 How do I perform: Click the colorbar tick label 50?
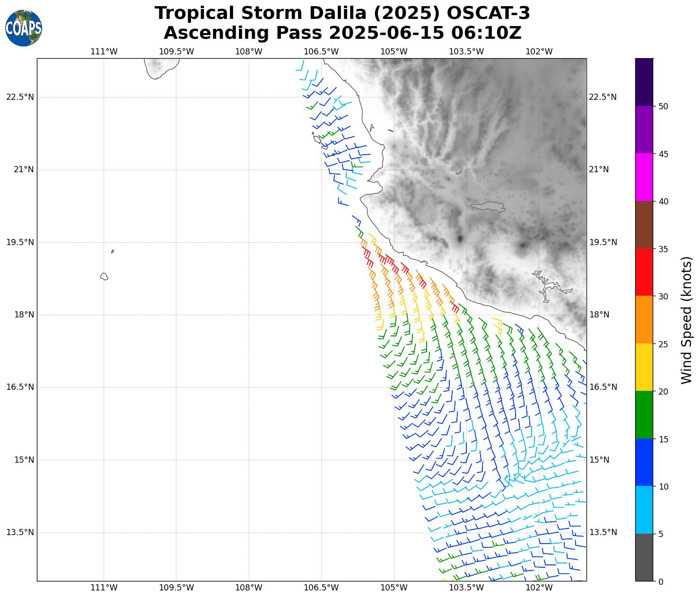pyautogui.click(x=663, y=106)
